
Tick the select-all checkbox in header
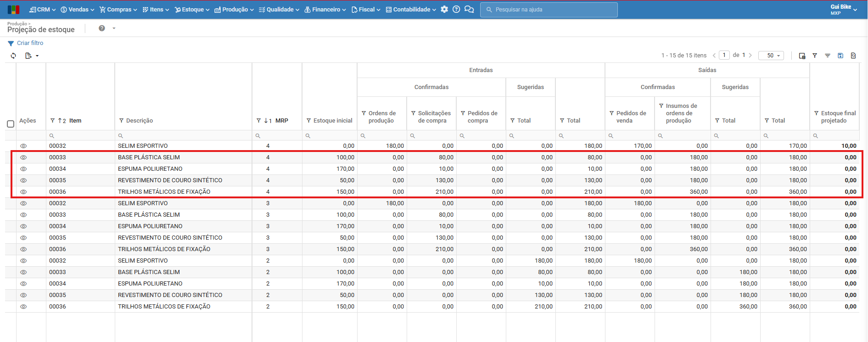[11, 124]
